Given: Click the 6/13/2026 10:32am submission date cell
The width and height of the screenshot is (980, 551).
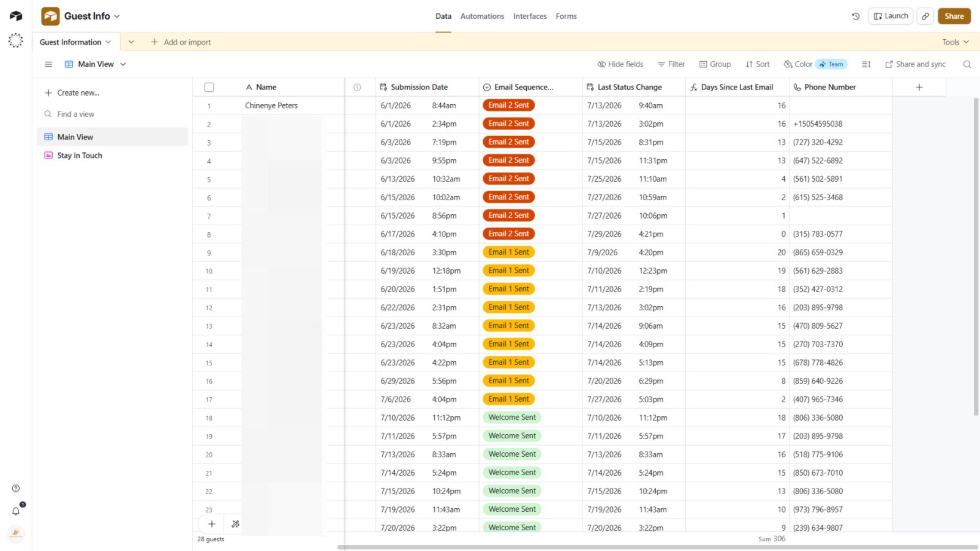Looking at the screenshot, I should pos(427,179).
